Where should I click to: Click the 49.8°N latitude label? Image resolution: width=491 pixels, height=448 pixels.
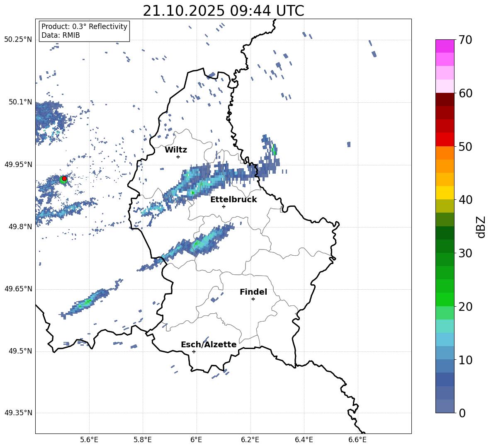coord(20,227)
